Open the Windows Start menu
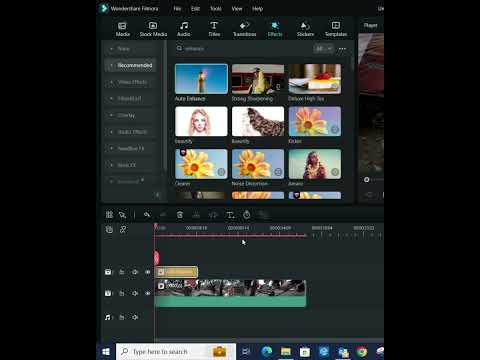This screenshot has height=360, width=480. [106, 352]
